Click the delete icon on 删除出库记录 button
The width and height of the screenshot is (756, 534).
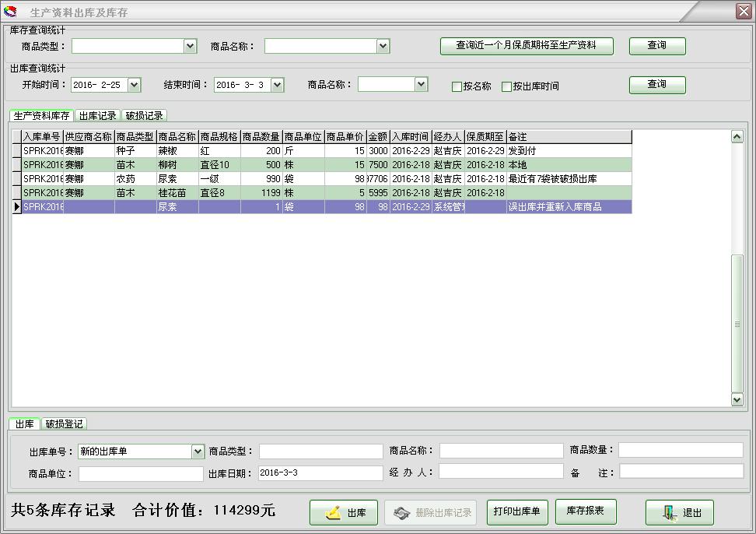pos(402,512)
